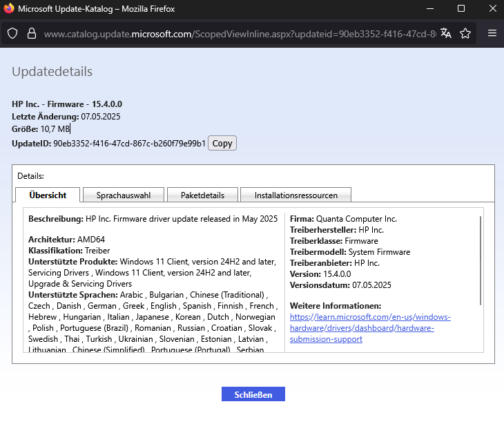
Task: Click the Beschreibung text line
Action: (x=153, y=219)
